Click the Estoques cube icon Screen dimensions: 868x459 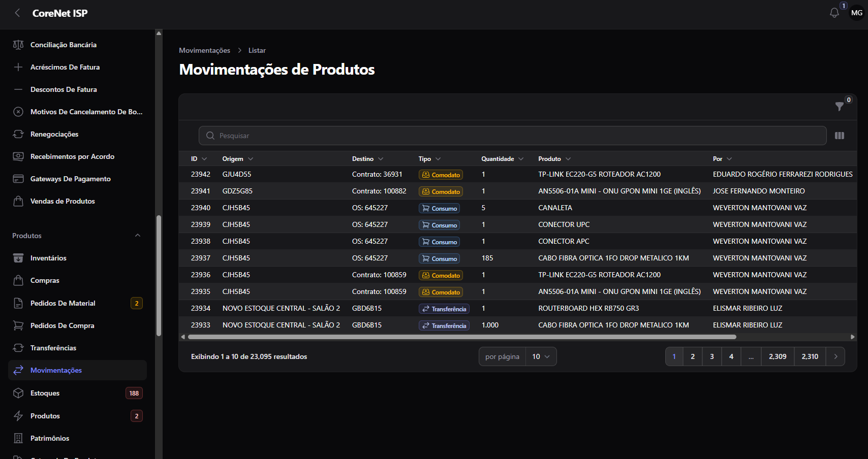(18, 393)
